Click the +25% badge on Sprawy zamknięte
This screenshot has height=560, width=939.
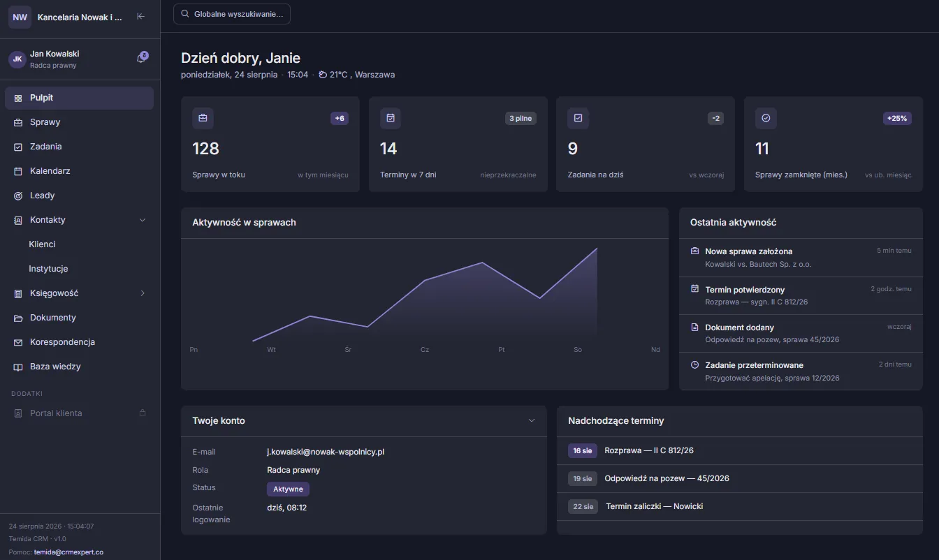point(897,118)
